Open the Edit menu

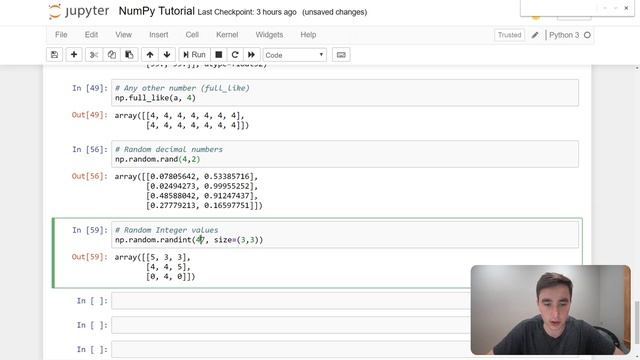[x=91, y=35]
